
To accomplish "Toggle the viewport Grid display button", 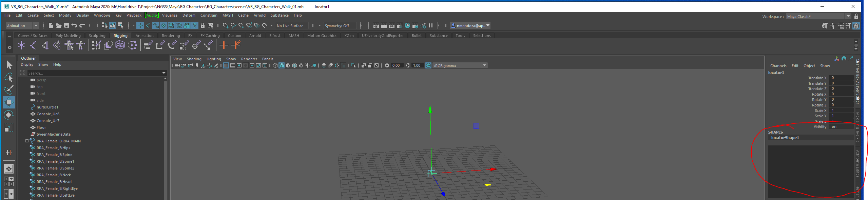I will tap(226, 65).
